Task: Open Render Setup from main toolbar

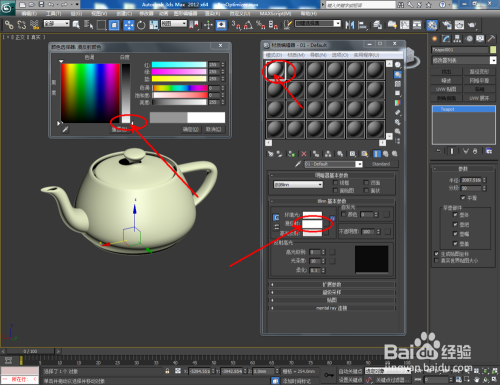Action: tap(446, 25)
